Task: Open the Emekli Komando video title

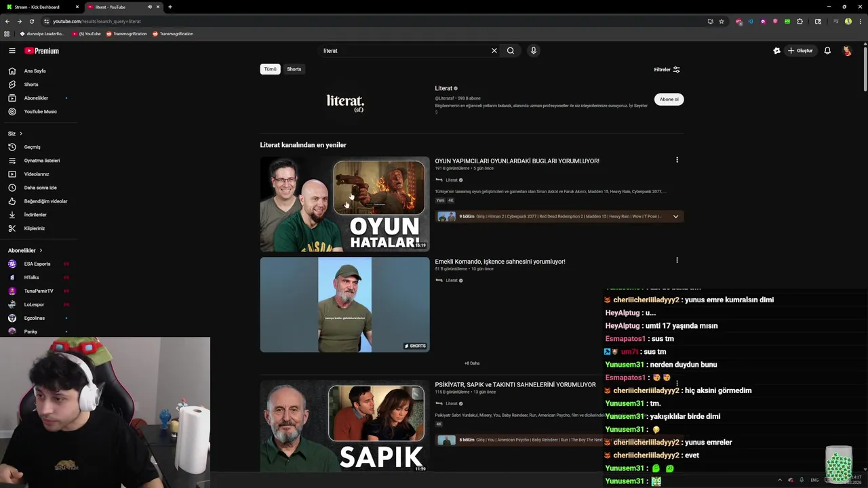Action: (x=500, y=262)
